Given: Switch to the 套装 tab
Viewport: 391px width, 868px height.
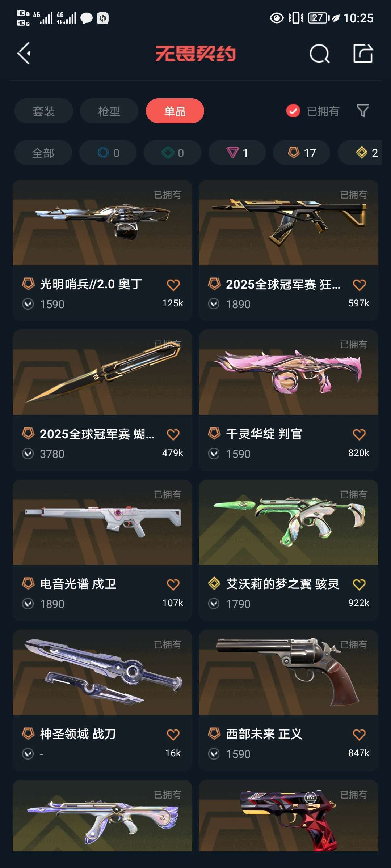Looking at the screenshot, I should (x=44, y=111).
